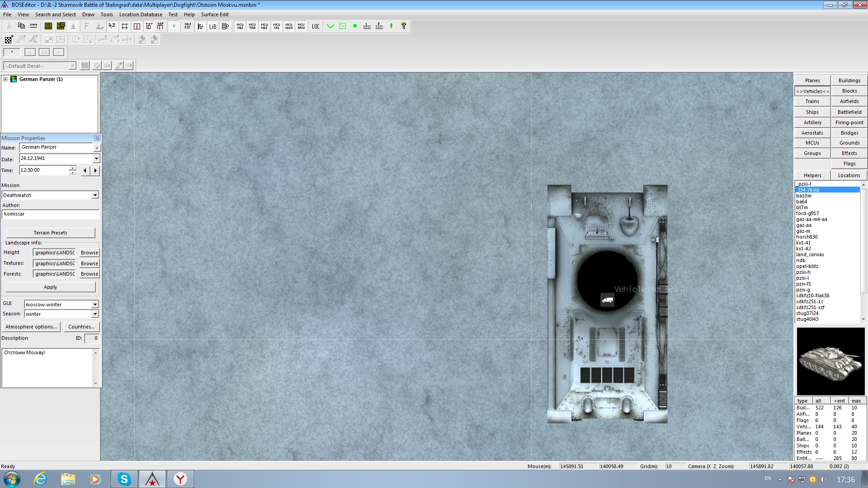
Task: Click the second layered map icon
Action: point(61,26)
